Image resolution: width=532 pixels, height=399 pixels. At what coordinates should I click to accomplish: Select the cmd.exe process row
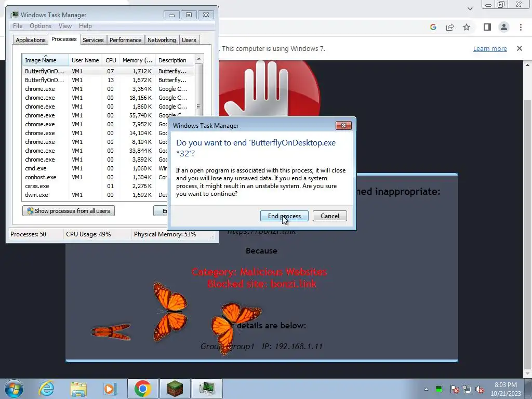pos(95,168)
